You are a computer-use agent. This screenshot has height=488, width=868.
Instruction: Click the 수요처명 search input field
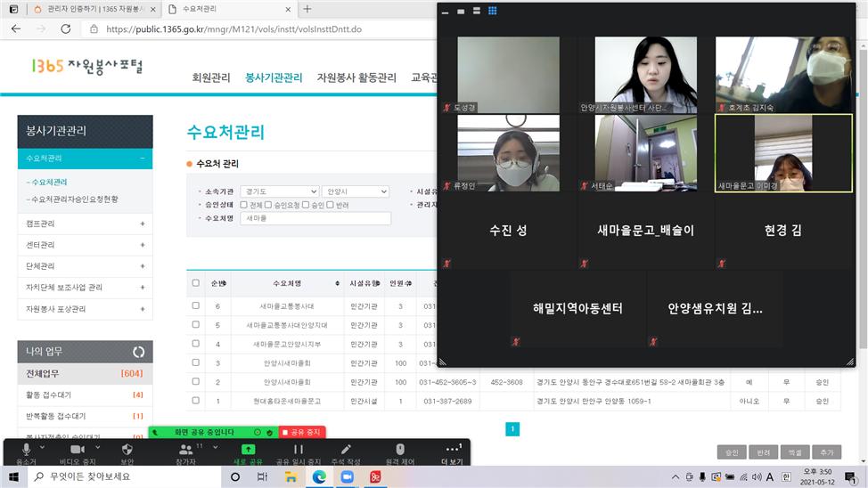pyautogui.click(x=315, y=218)
